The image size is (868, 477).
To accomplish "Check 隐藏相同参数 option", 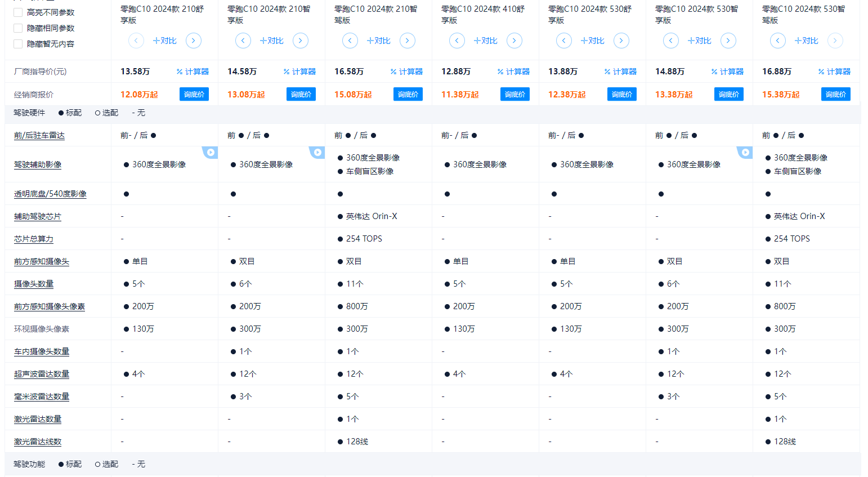I will 17,28.
